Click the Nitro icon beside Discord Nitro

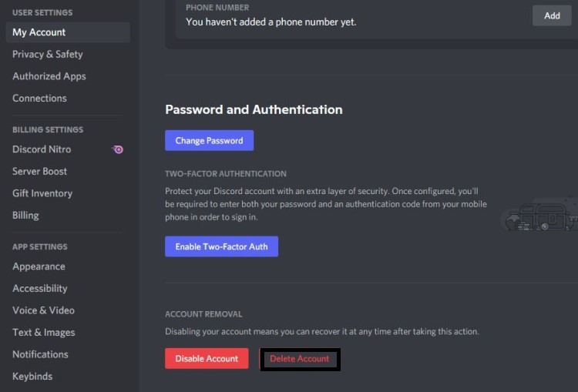coord(118,149)
